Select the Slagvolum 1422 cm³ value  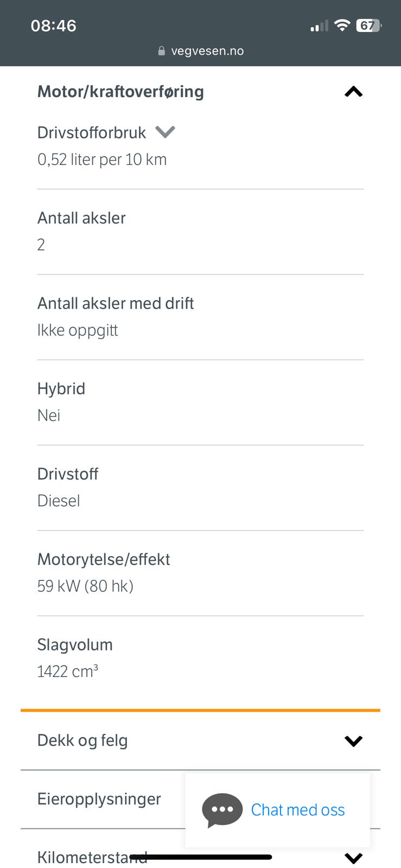tap(68, 671)
